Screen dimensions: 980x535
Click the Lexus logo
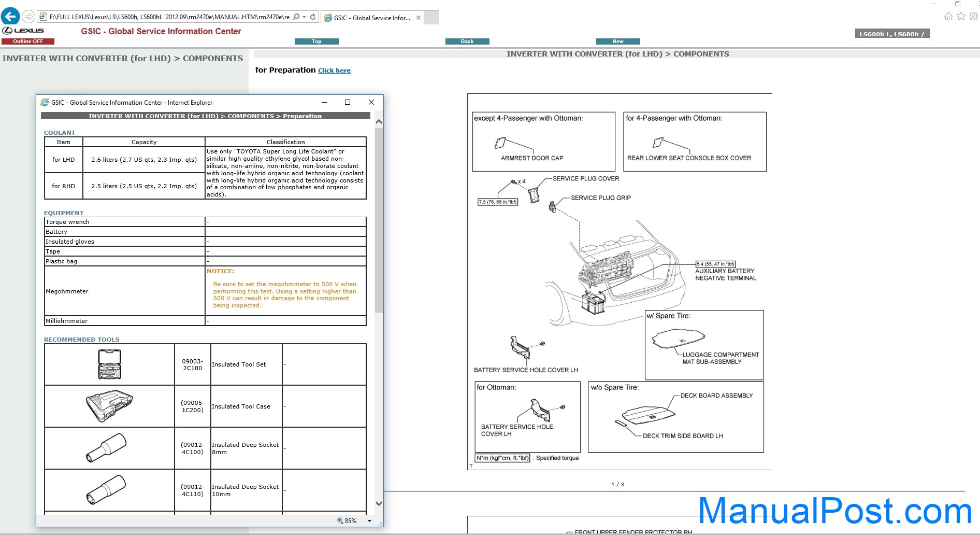(23, 31)
